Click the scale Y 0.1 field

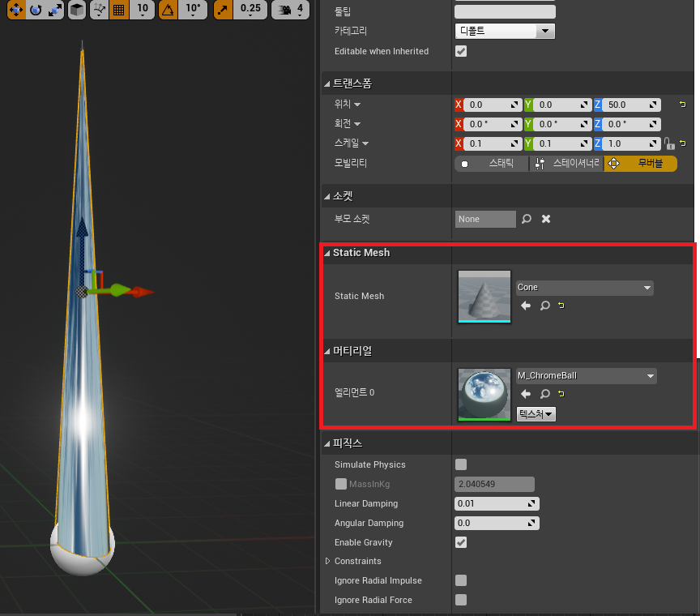562,143
